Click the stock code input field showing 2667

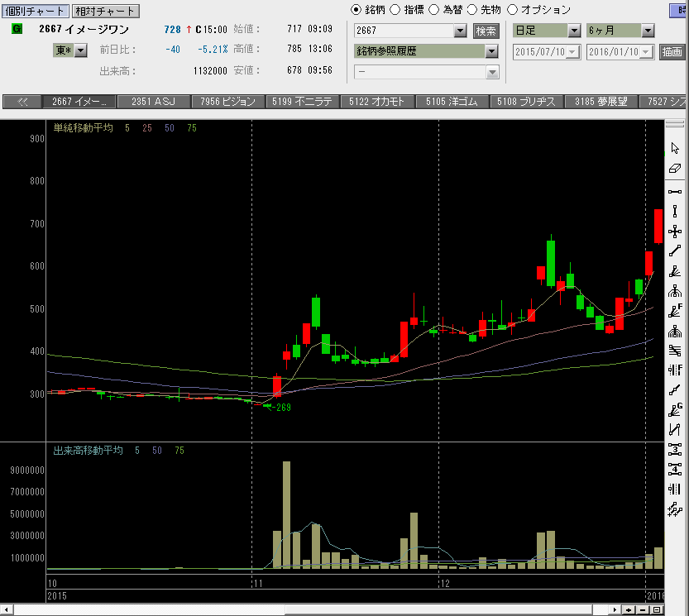(404, 31)
